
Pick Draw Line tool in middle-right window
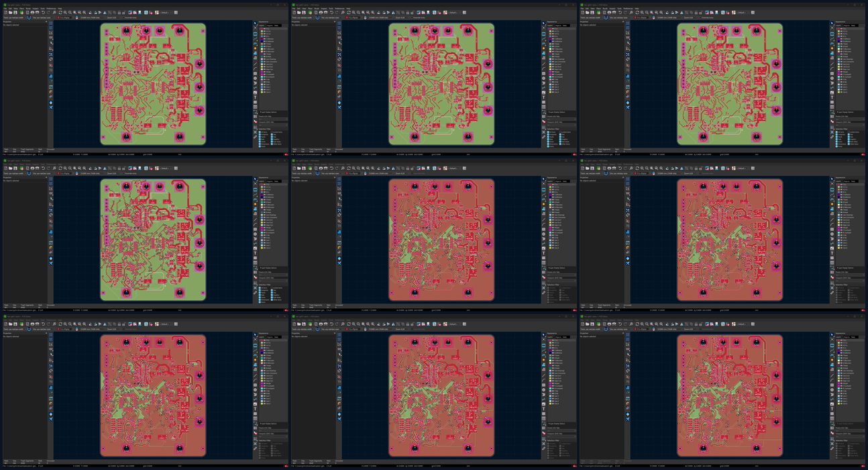(832, 220)
